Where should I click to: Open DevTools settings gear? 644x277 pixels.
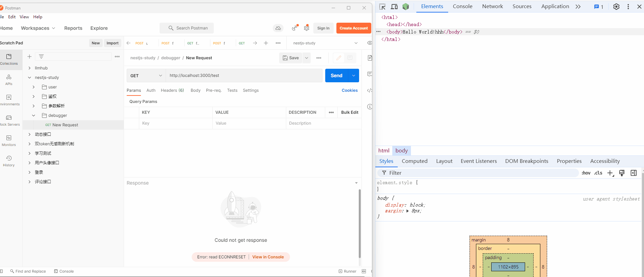617,6
